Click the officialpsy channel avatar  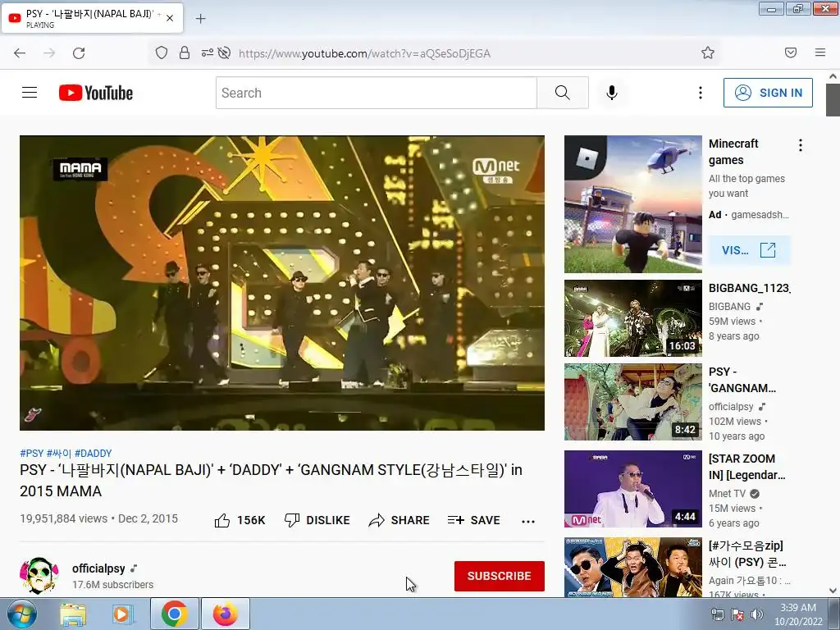pos(39,575)
